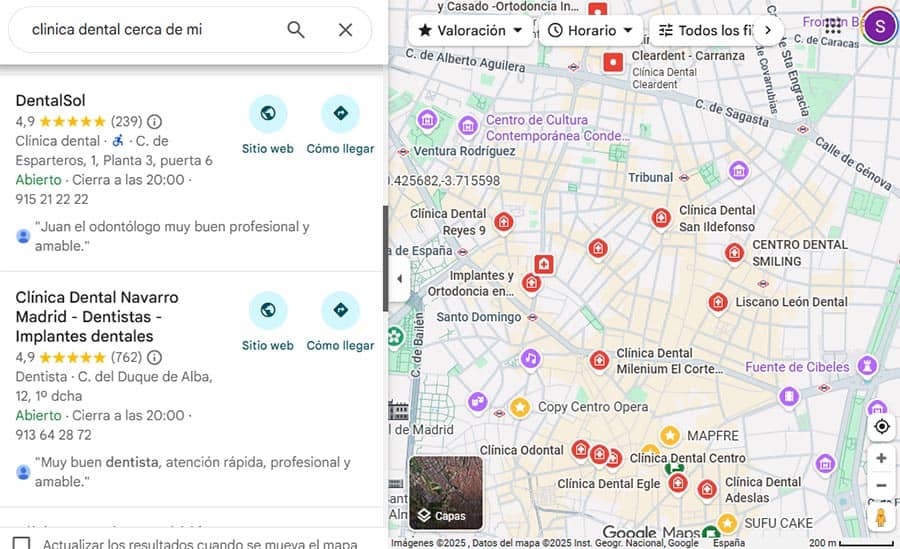Click the Clínica Dental Adeslas map pin
Image resolution: width=900 pixels, height=549 pixels.
click(x=707, y=490)
